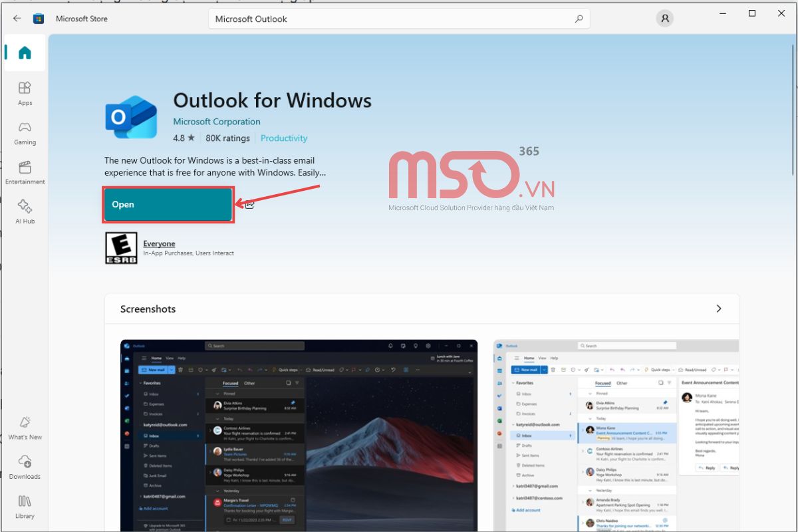Open the Productivity category link
Screen dimensions: 798x532
[x=284, y=138]
